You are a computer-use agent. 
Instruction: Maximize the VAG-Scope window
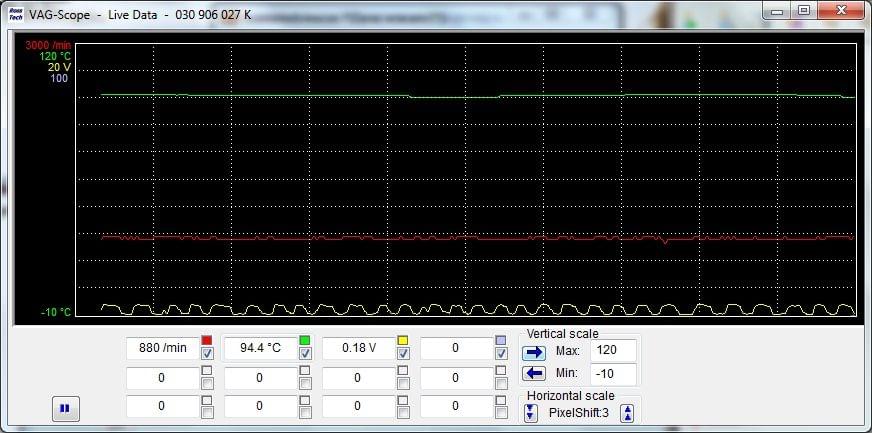point(804,11)
